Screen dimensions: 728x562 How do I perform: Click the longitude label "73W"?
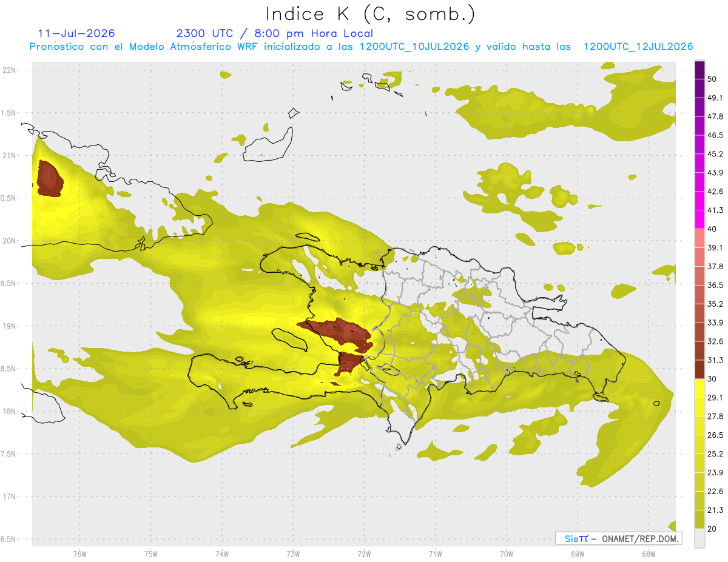point(292,554)
